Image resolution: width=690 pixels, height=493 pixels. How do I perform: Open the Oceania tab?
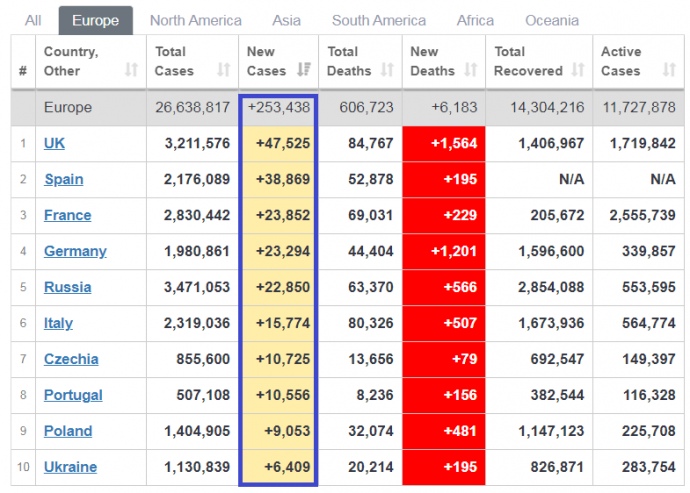coord(551,20)
